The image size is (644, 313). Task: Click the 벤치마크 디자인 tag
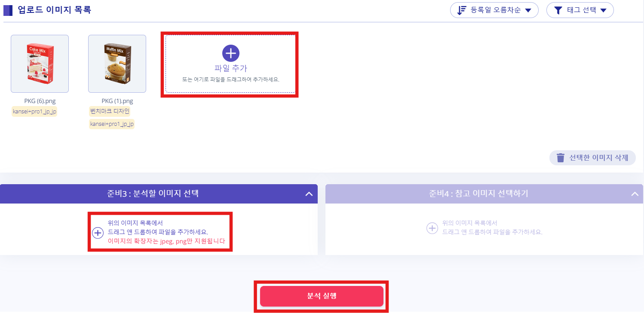pyautogui.click(x=110, y=111)
